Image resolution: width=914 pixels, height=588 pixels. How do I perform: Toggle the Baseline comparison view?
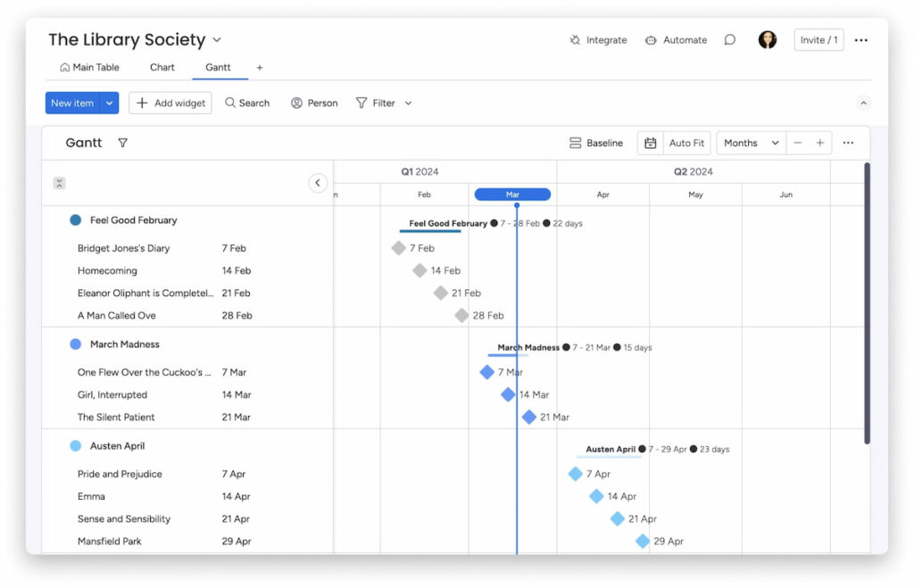(595, 143)
